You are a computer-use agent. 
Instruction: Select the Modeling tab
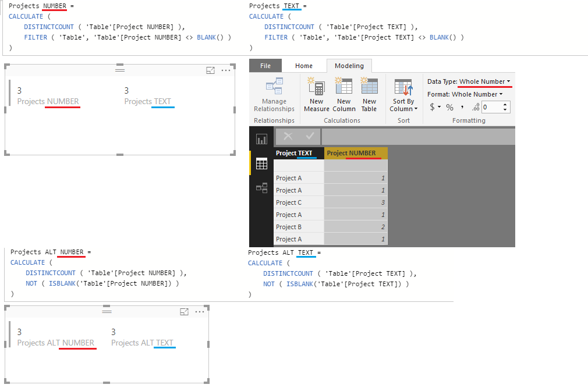pos(349,66)
